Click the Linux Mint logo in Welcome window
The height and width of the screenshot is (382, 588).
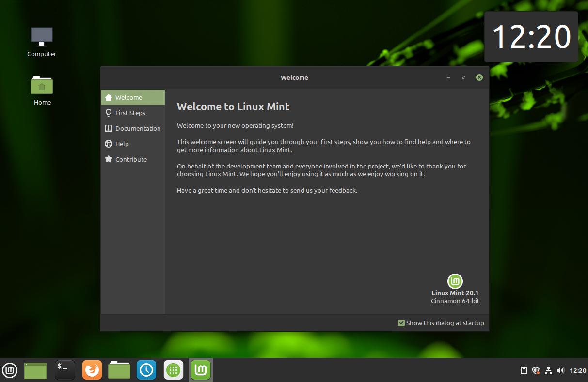point(455,281)
